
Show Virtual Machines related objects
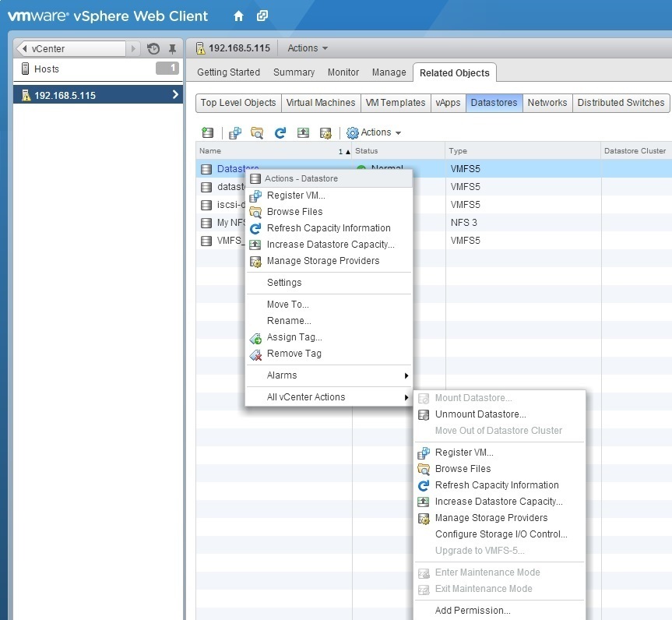point(321,103)
